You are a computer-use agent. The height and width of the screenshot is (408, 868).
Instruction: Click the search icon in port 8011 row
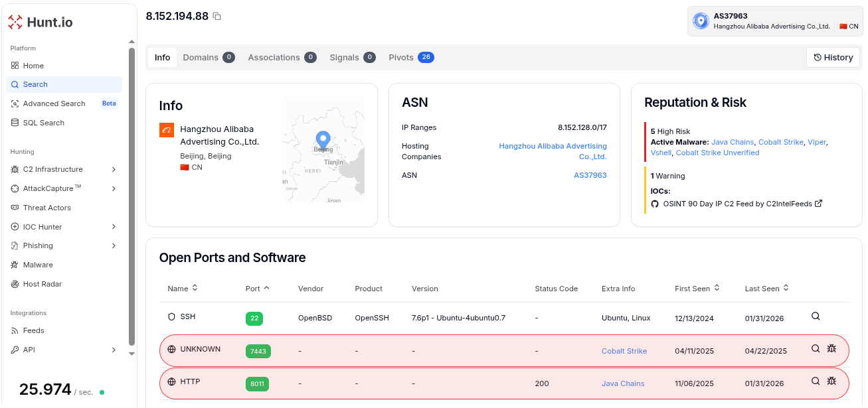click(816, 381)
